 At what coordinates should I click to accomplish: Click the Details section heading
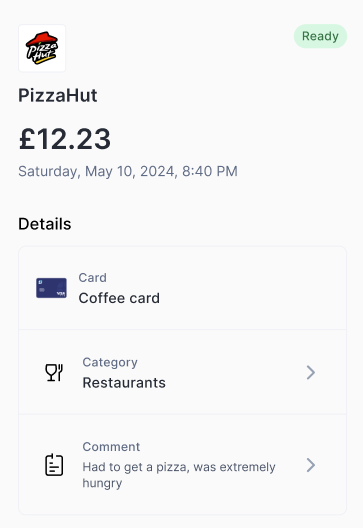[x=45, y=224]
